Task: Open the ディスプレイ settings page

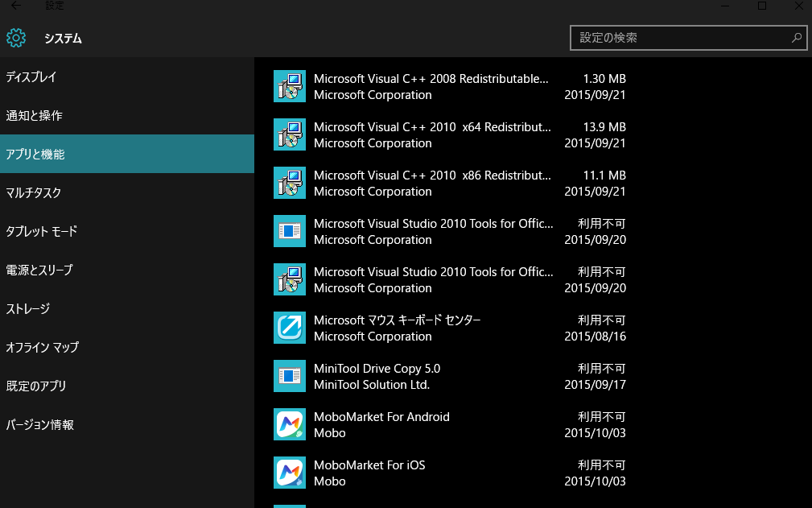Action: pos(127,77)
